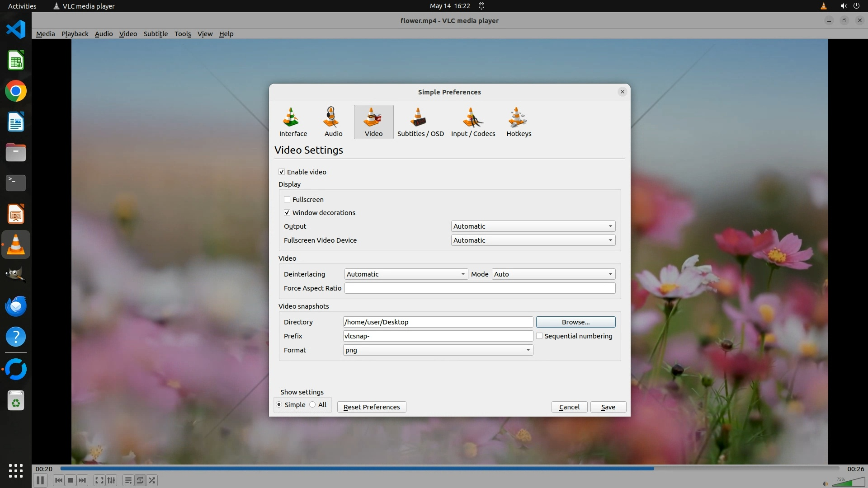Uncheck Window decorations option
The height and width of the screenshot is (488, 868).
[x=287, y=212]
